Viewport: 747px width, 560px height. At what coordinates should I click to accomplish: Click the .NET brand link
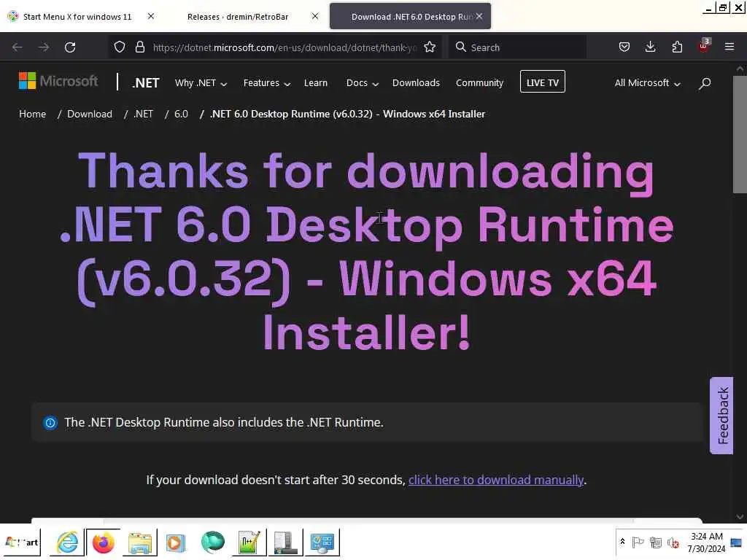145,83
